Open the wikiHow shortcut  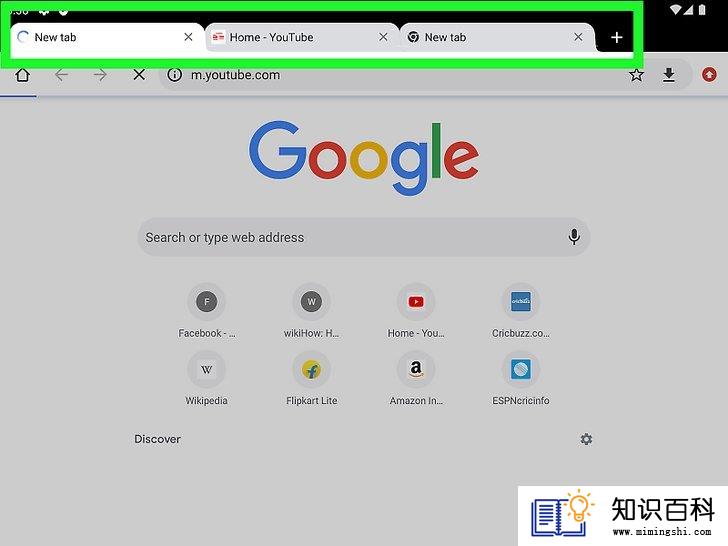[x=311, y=311]
